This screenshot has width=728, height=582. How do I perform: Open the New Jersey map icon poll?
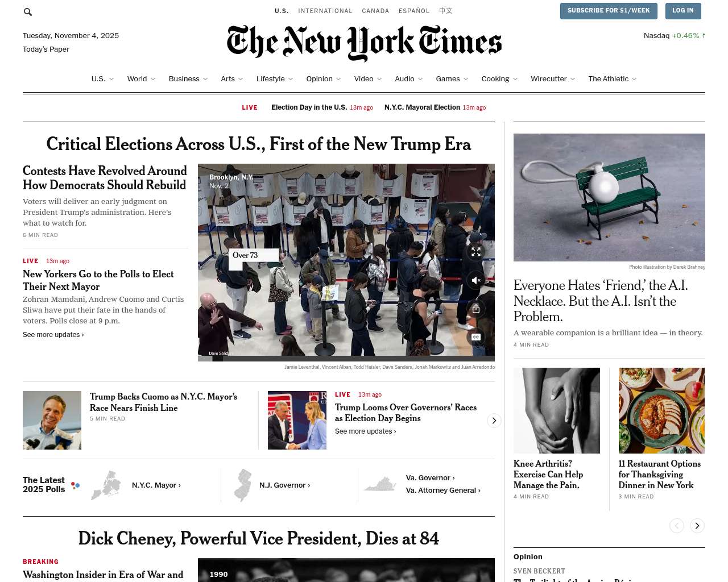243,485
